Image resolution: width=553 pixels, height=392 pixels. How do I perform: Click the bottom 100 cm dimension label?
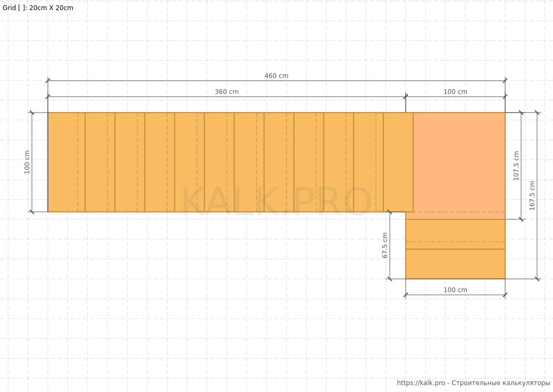pyautogui.click(x=455, y=290)
